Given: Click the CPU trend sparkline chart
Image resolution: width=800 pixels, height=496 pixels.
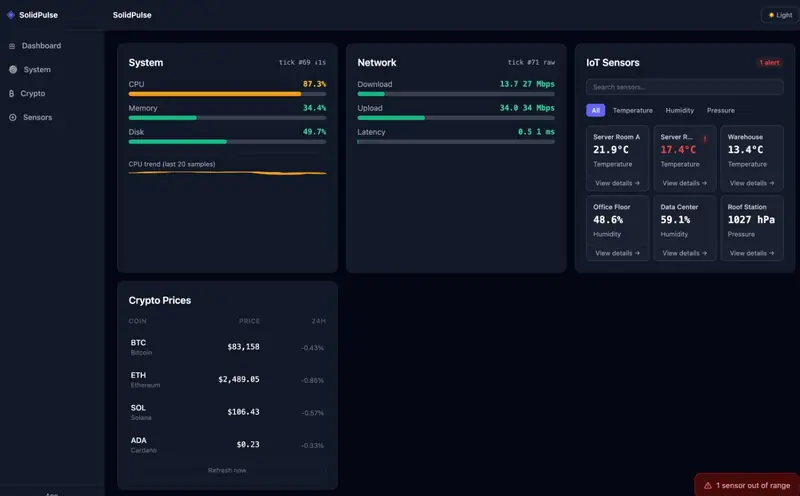Looking at the screenshot, I should 227,173.
